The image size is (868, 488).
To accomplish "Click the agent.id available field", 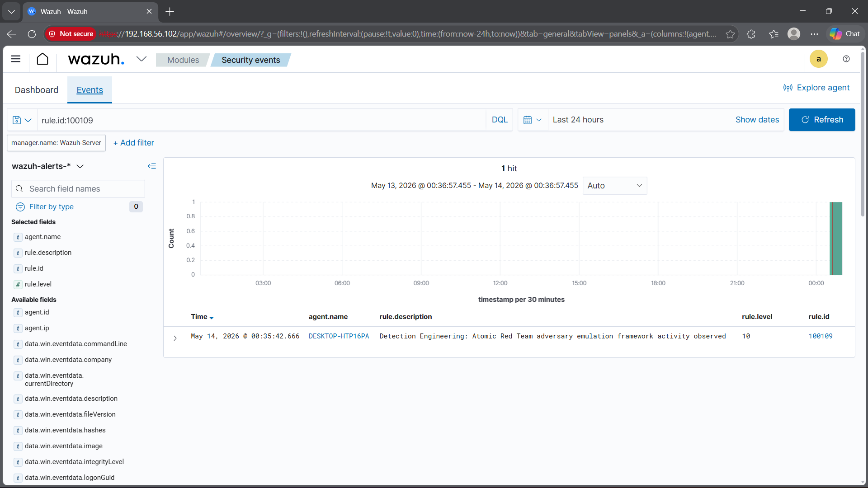I will coord(37,312).
